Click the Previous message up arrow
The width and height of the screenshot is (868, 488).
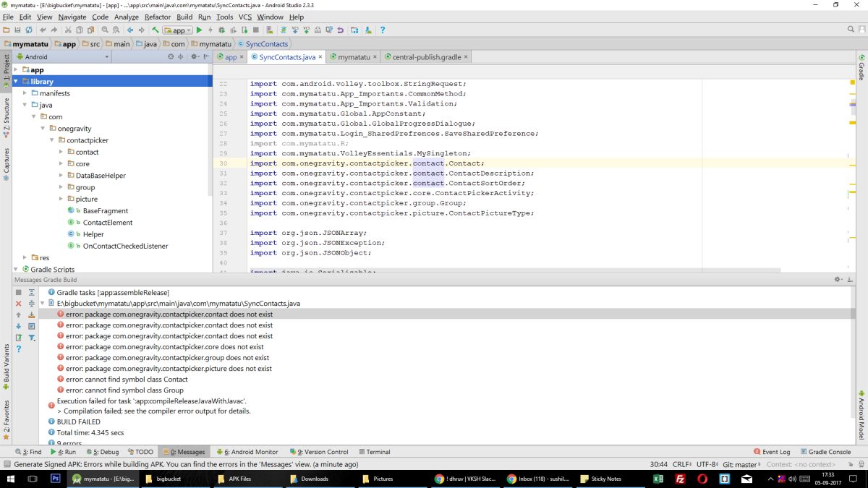click(x=19, y=314)
